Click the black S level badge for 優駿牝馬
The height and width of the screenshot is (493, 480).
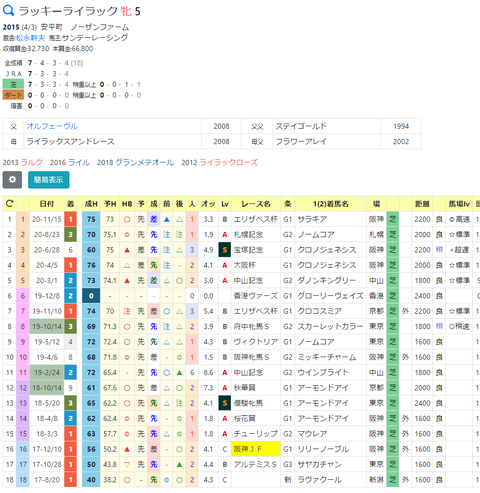point(225,403)
